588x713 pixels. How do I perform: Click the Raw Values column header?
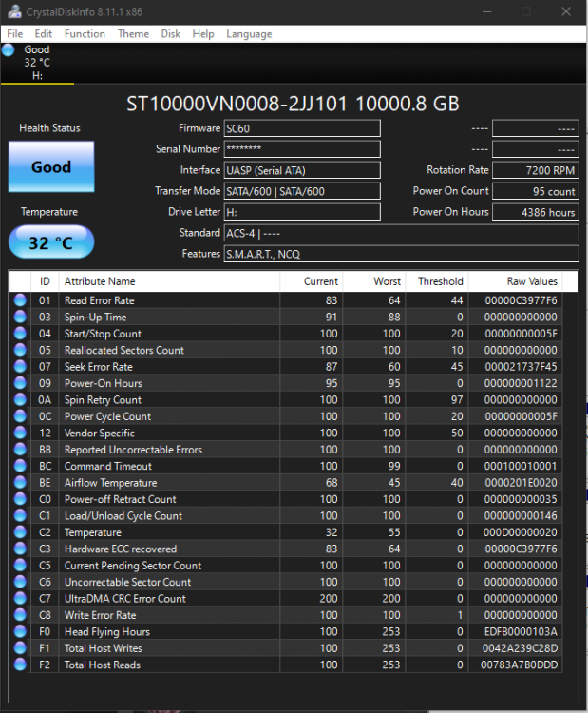[x=515, y=281]
